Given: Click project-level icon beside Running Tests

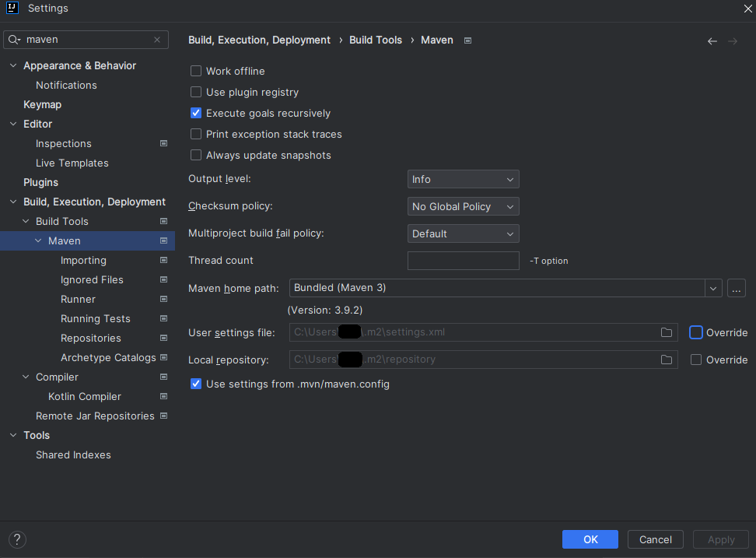Looking at the screenshot, I should tap(164, 318).
